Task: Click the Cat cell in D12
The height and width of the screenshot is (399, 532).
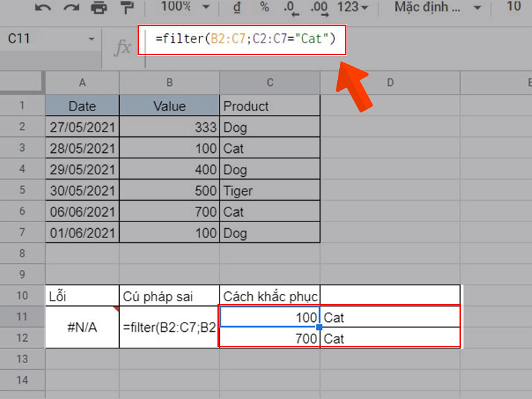Action: coord(390,338)
